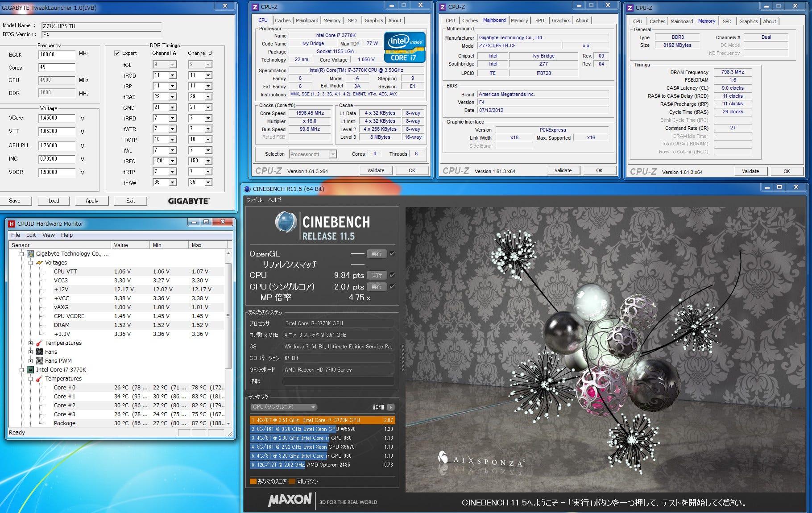Collapse the Voltages tree node
The width and height of the screenshot is (812, 513).
point(30,263)
